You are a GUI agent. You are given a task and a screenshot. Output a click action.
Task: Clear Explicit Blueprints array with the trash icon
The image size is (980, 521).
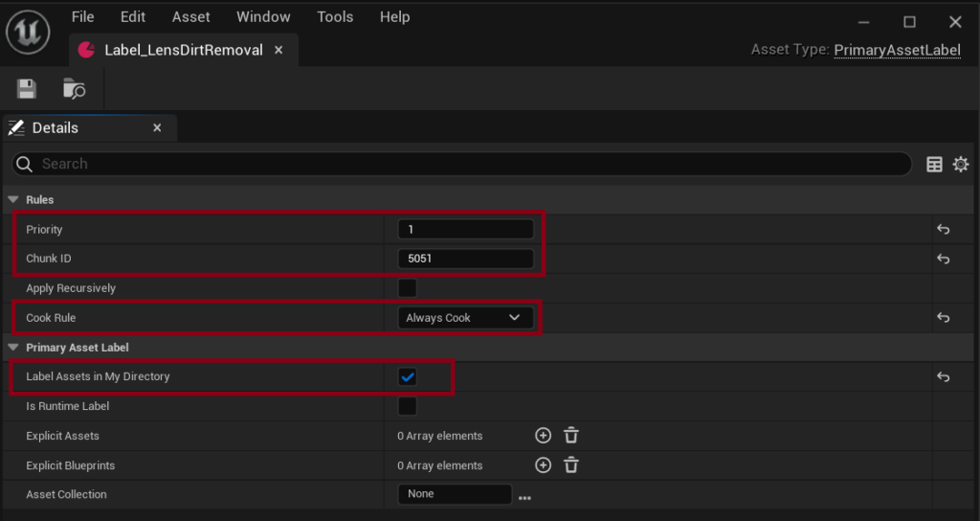[571, 464]
